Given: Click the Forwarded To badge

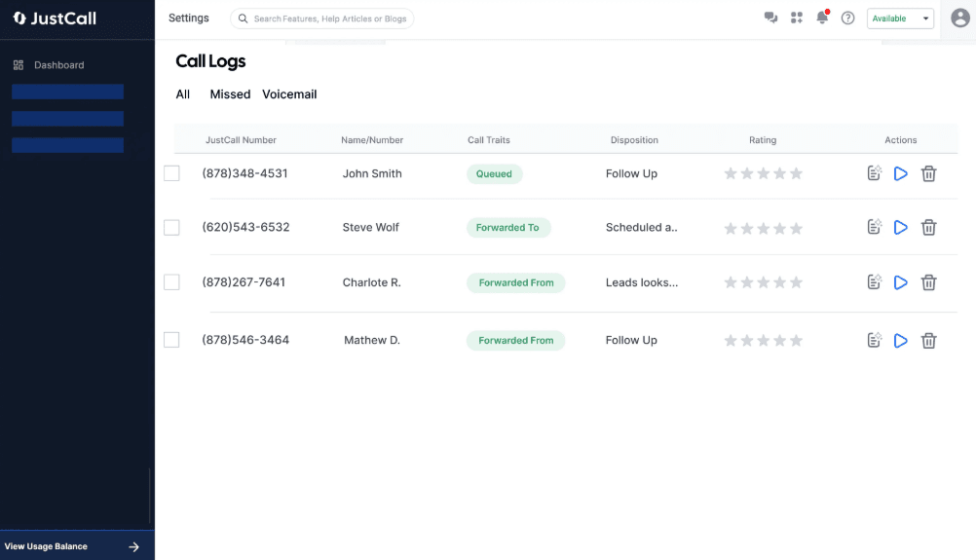Looking at the screenshot, I should [507, 227].
